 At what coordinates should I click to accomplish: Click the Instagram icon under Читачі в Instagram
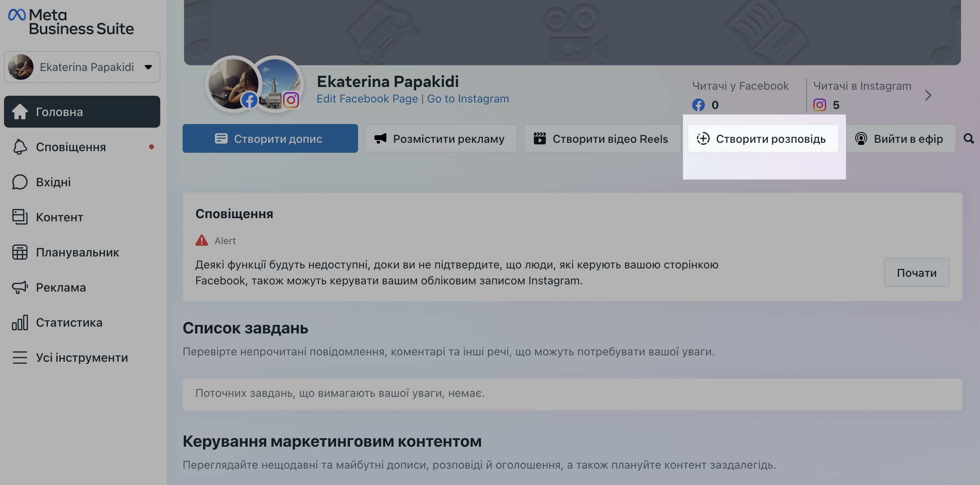click(x=820, y=105)
